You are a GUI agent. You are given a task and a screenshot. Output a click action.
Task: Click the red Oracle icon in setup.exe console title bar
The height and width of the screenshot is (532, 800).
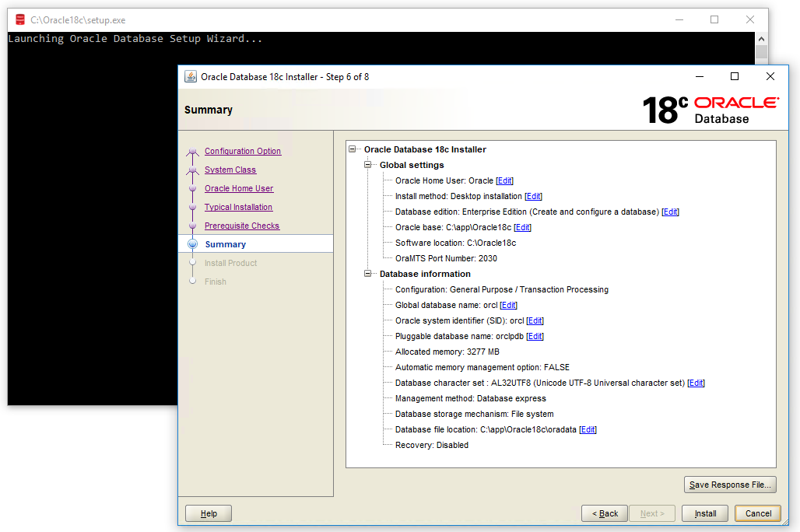pos(20,20)
